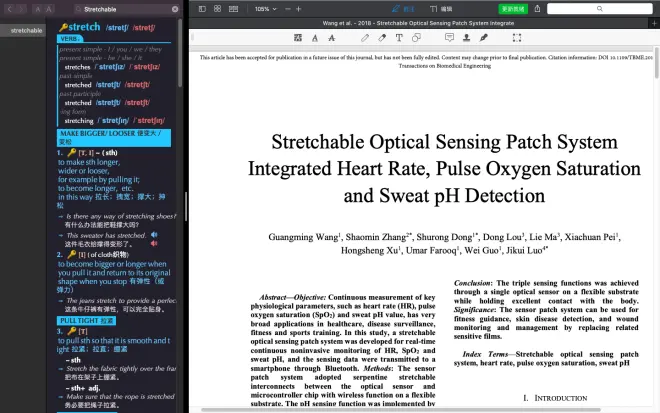This screenshot has height=413, width=660.
Task: Click 'Is there any way of stretching shoes?'
Action: pos(121,216)
